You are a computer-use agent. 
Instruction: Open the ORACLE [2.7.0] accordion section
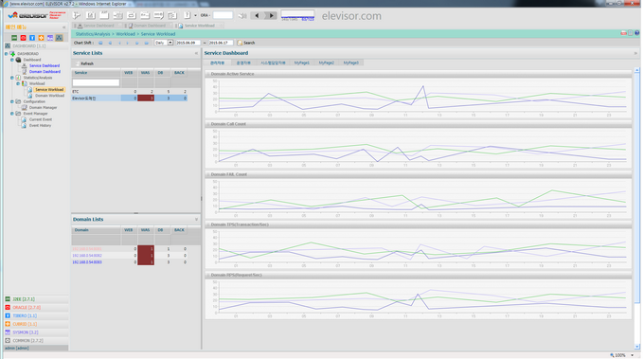pos(36,307)
